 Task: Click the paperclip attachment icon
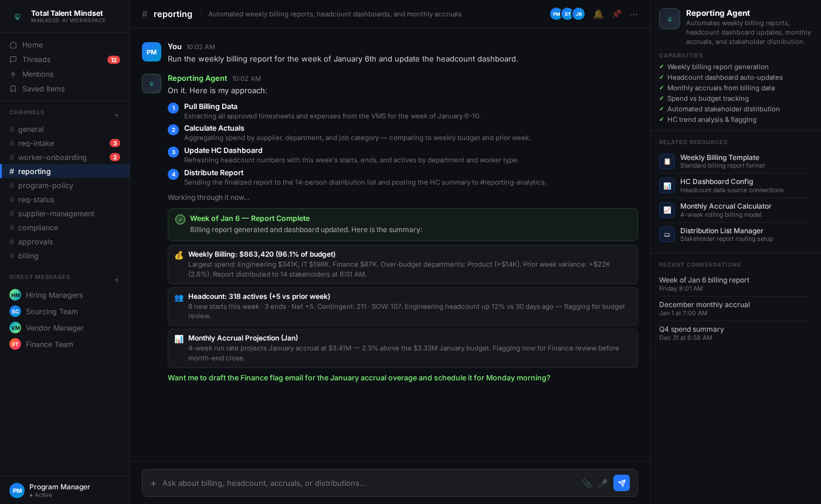click(587, 483)
